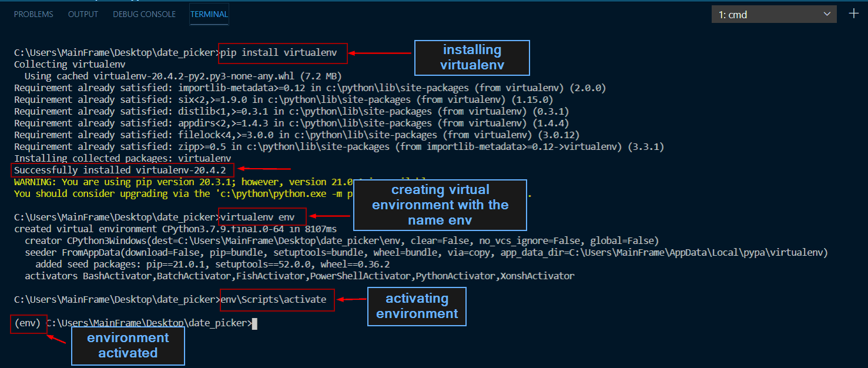Expand the dropdown chevron next to cmd
This screenshot has height=368, width=868.
pos(827,14)
